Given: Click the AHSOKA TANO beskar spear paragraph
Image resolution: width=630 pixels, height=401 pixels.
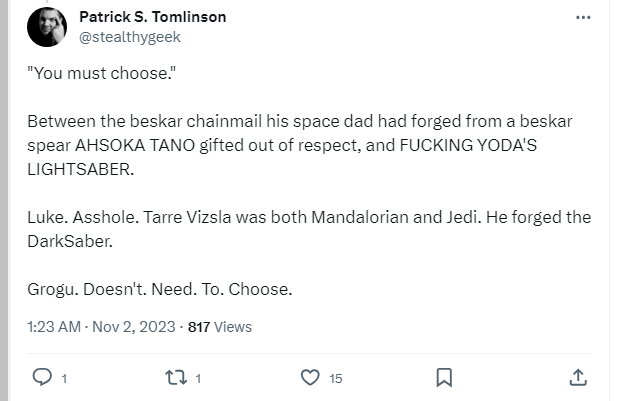Looking at the screenshot, I should pos(300,145).
